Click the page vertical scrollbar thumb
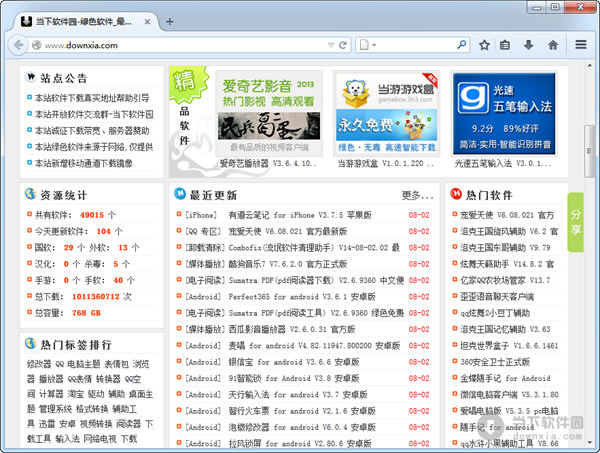This screenshot has width=600, height=453. pyautogui.click(x=589, y=151)
